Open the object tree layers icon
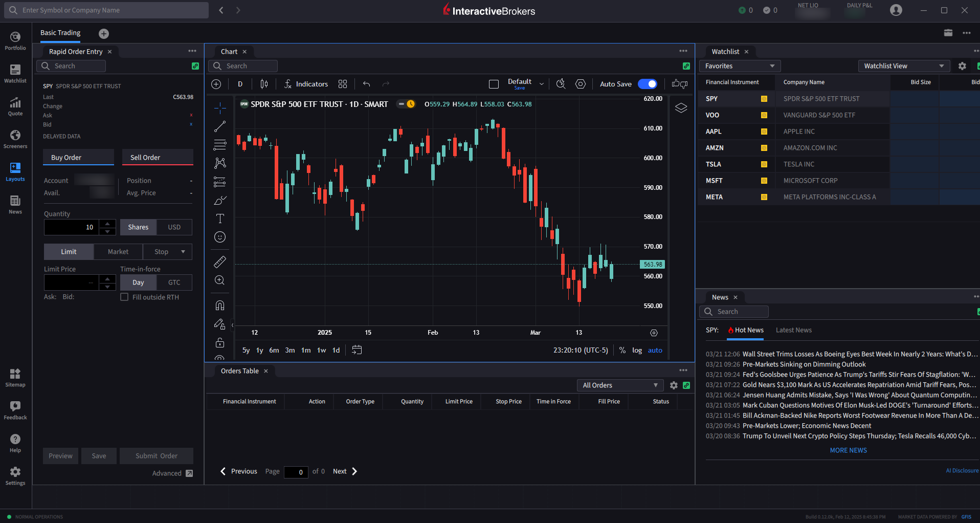This screenshot has height=523, width=980. (x=681, y=108)
